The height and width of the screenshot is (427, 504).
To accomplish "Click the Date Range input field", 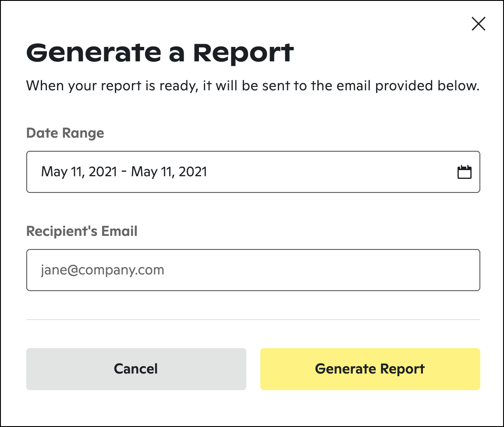I will [x=253, y=172].
